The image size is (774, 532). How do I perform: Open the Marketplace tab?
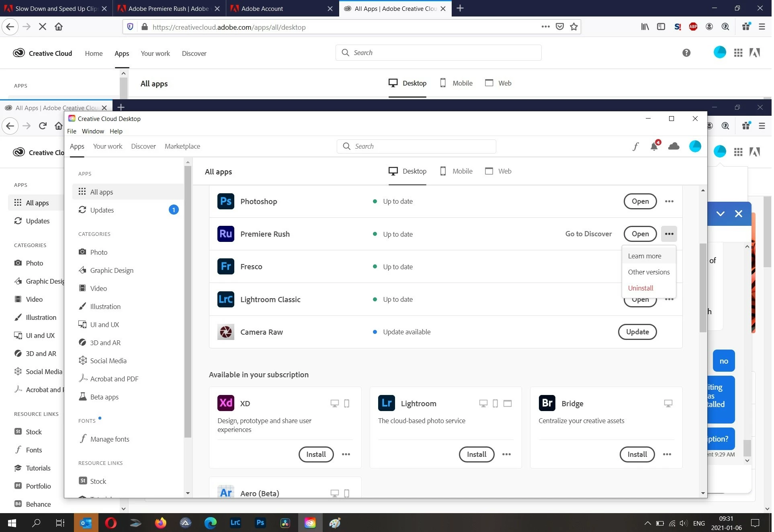pos(183,147)
